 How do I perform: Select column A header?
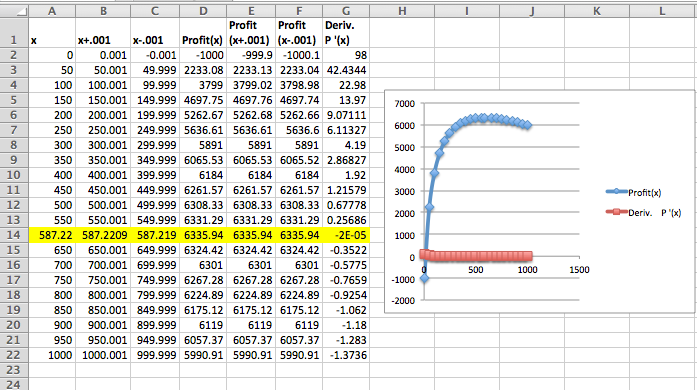52,11
